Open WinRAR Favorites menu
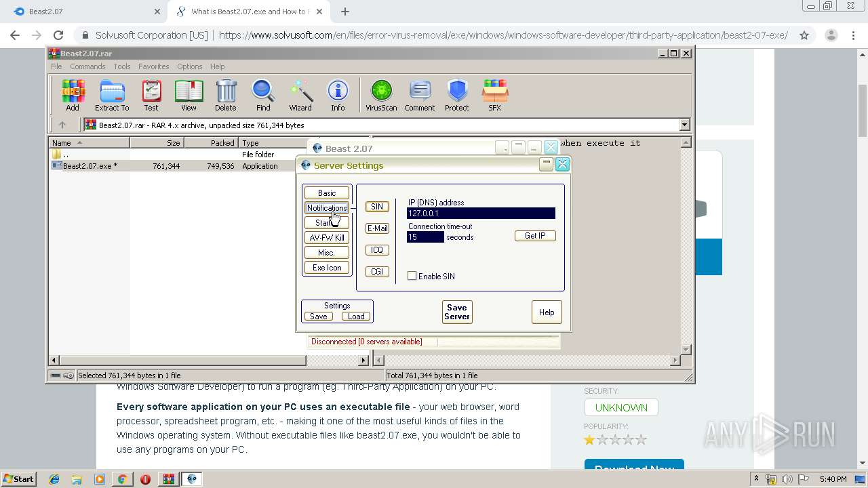 point(154,66)
